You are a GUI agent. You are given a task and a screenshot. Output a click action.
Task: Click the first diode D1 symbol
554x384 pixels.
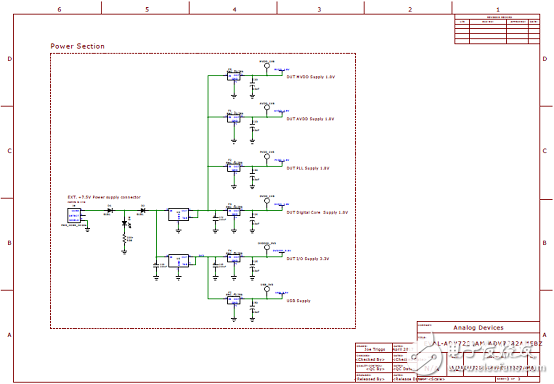(110, 210)
